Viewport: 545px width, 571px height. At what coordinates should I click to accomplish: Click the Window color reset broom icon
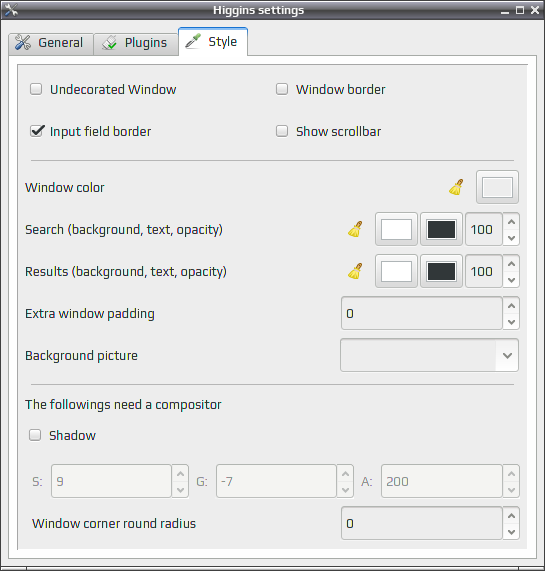pos(456,187)
